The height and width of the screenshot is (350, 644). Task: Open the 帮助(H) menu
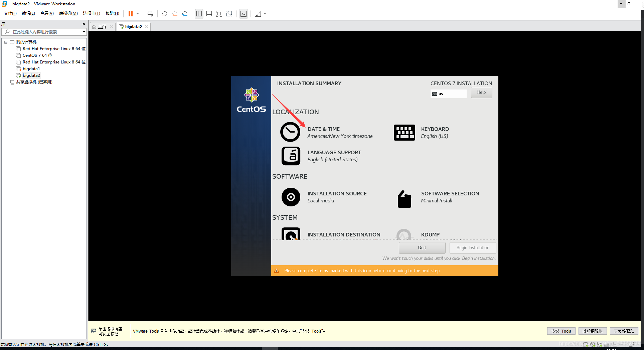[112, 13]
